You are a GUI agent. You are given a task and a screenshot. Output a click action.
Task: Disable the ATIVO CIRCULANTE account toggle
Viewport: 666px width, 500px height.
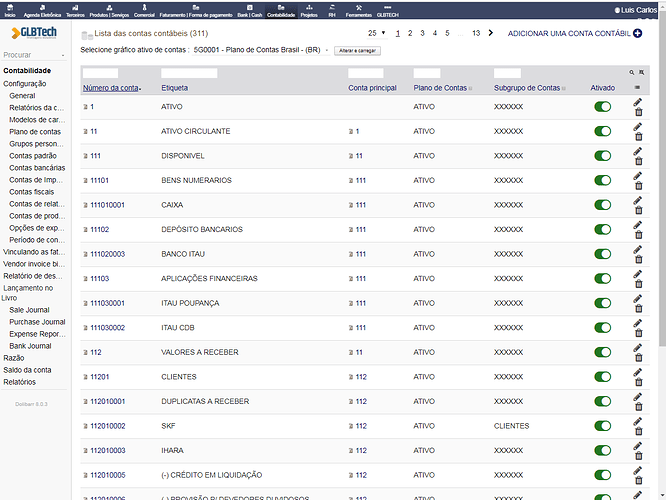point(602,131)
